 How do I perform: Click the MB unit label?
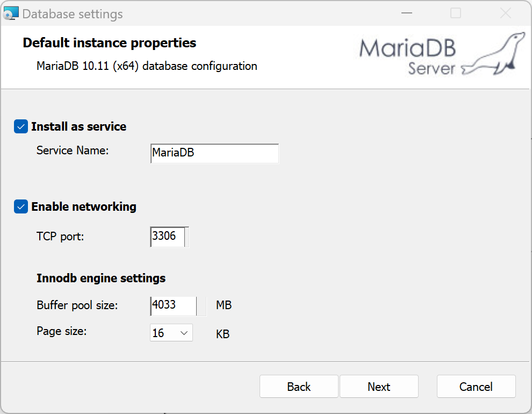pos(224,305)
